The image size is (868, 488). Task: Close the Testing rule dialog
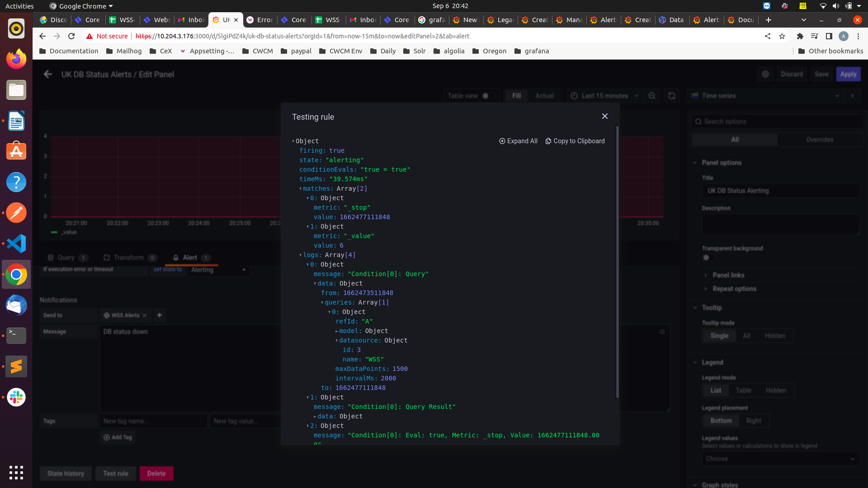604,117
